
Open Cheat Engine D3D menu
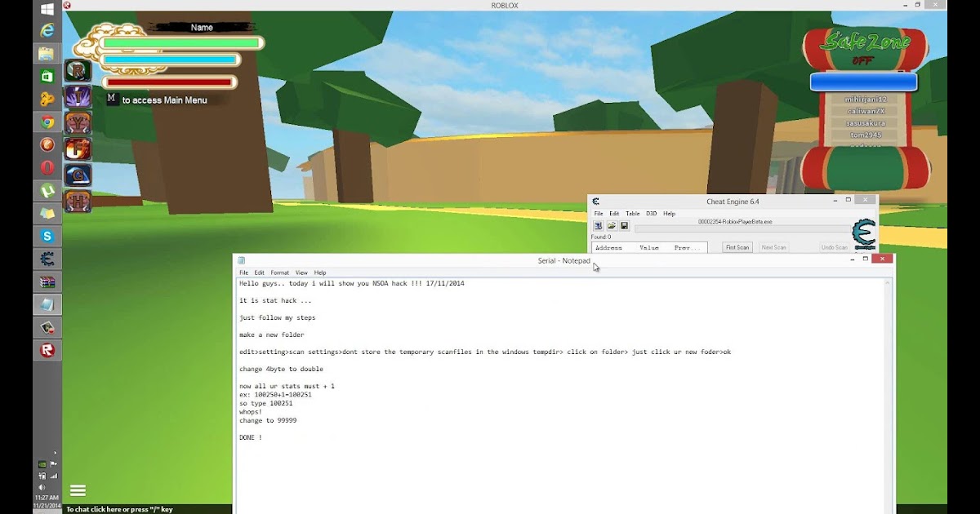click(652, 214)
